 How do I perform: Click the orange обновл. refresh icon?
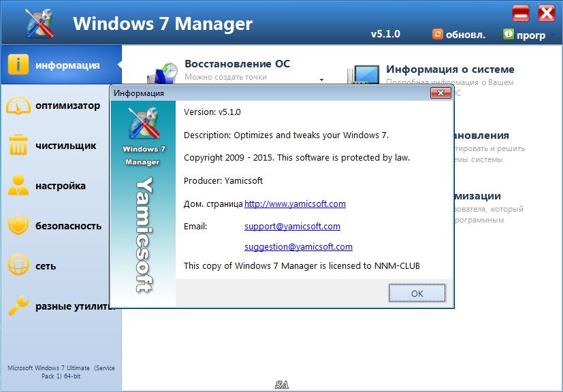(x=437, y=34)
